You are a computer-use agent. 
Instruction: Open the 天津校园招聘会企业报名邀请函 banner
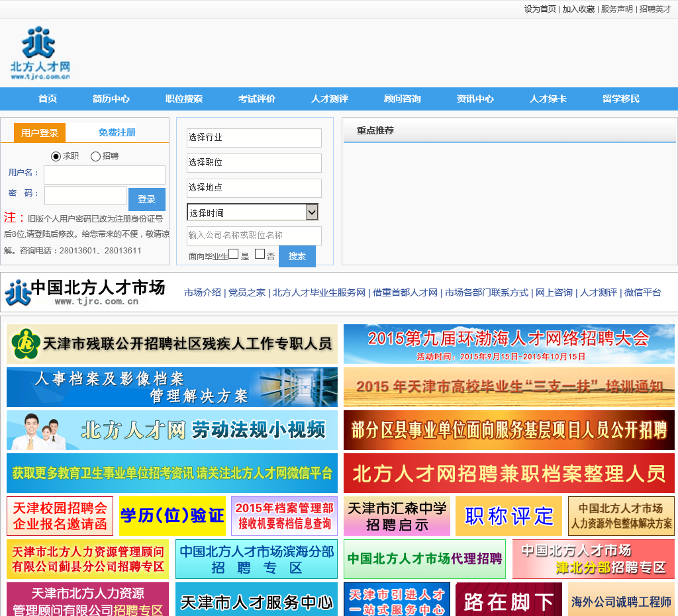coord(60,516)
